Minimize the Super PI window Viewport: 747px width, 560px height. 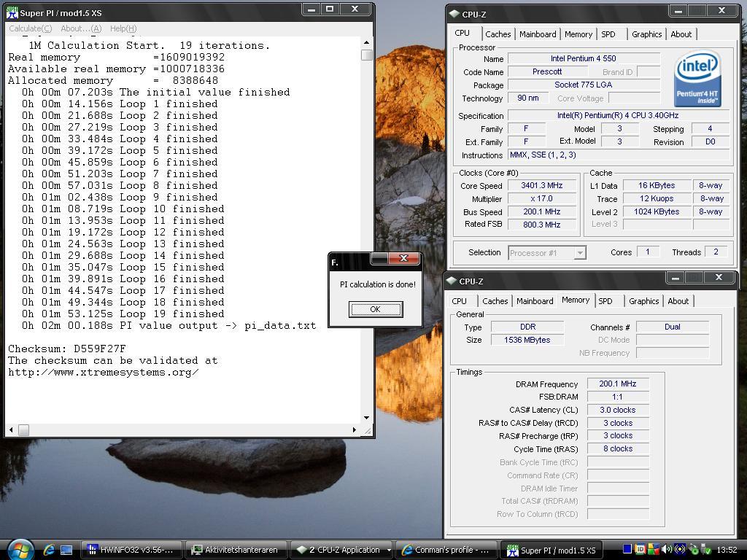tap(311, 9)
